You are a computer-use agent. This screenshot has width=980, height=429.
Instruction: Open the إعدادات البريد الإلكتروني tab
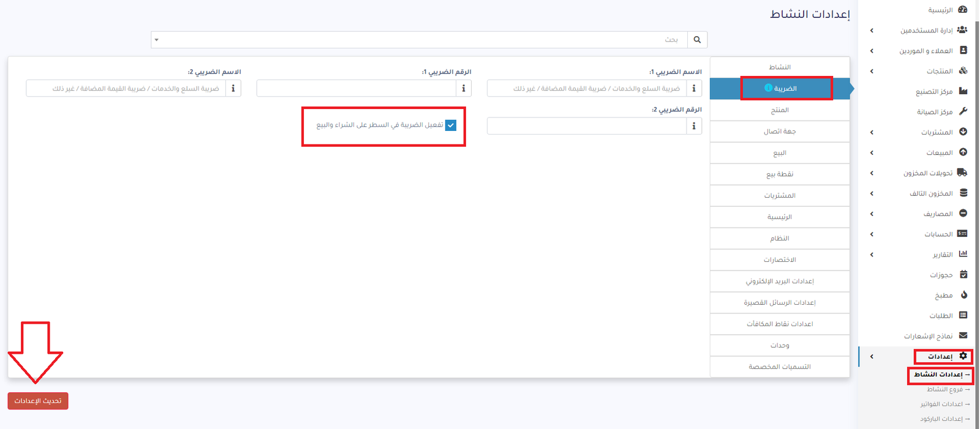pos(779,282)
